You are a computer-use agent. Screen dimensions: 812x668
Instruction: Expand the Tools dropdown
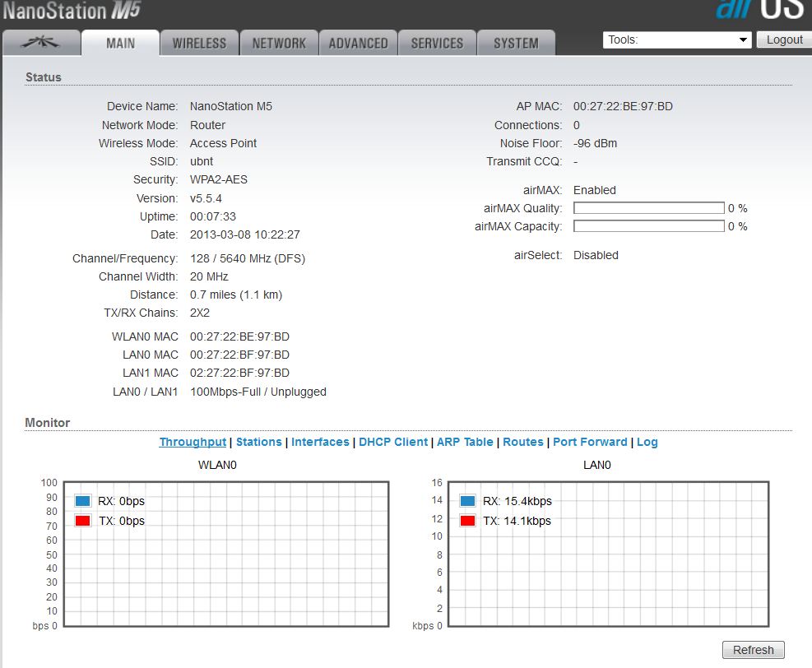coord(677,39)
